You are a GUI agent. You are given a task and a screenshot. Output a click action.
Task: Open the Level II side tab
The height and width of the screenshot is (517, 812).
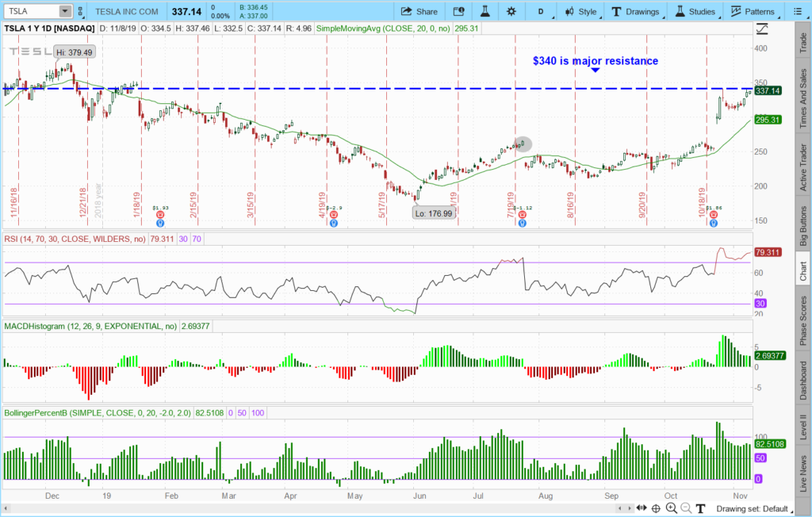pos(803,427)
